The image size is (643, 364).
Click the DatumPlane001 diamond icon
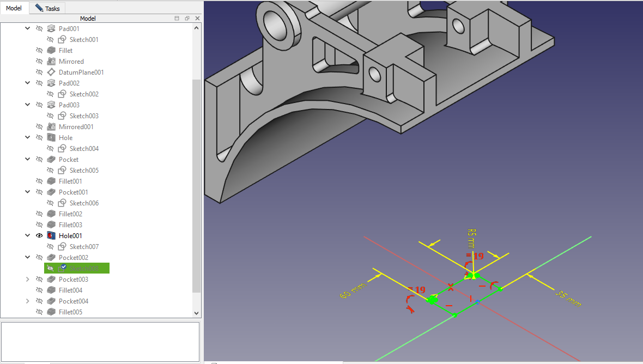[51, 72]
